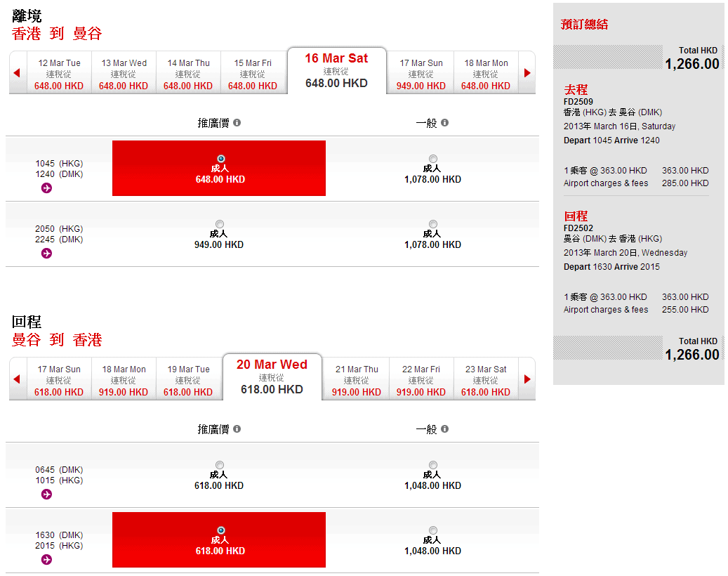
Task: Click the info icon beside departure 一般
Action: [x=444, y=123]
